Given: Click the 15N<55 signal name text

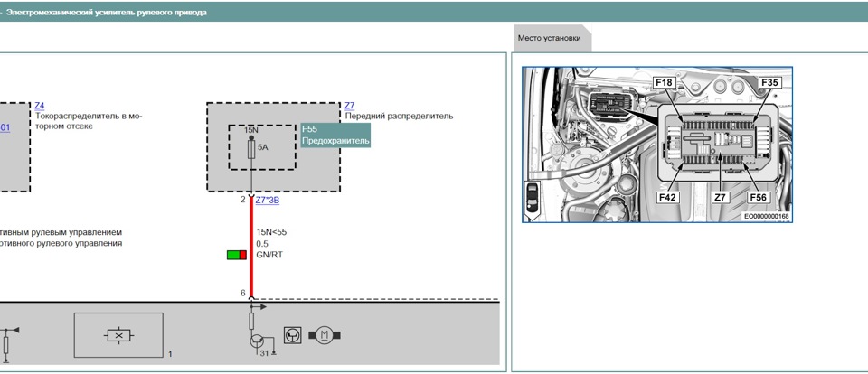Looking at the screenshot, I should (271, 232).
